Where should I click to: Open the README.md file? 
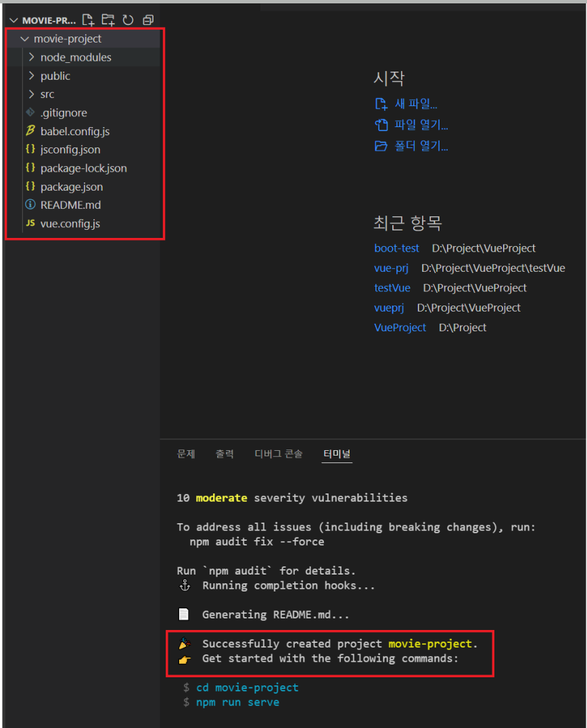(x=70, y=205)
